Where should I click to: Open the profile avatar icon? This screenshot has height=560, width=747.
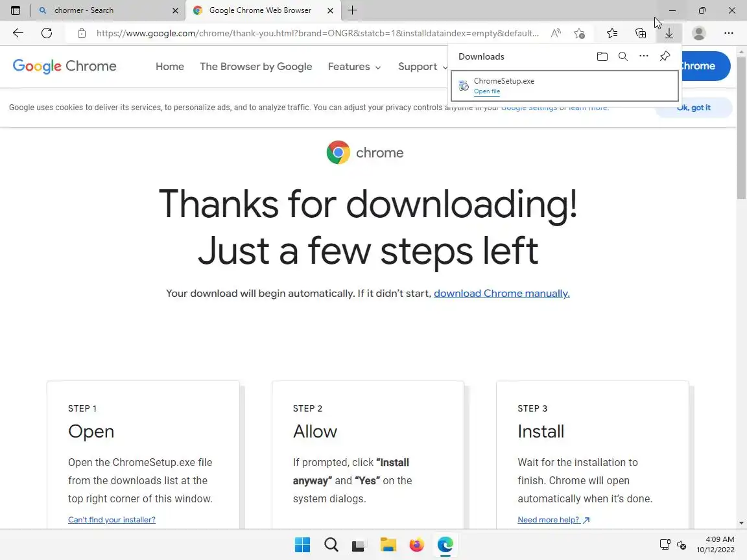[x=699, y=33]
